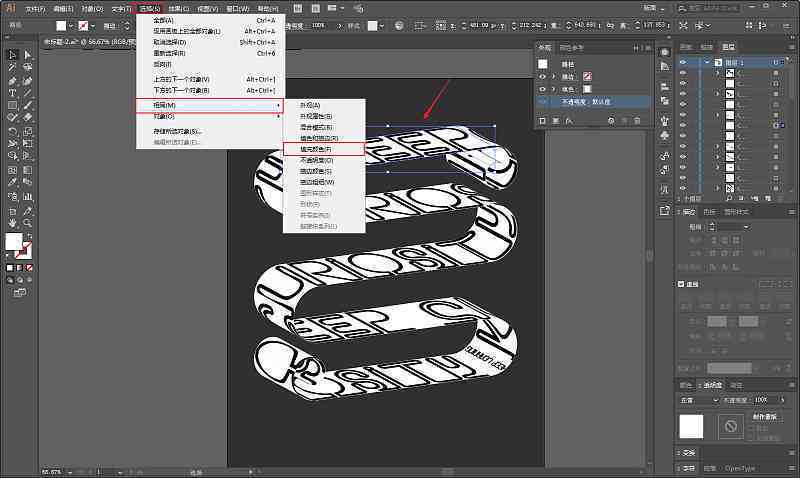Click the create new layer button in Layers panel
This screenshot has width=800, height=478.
767,198
